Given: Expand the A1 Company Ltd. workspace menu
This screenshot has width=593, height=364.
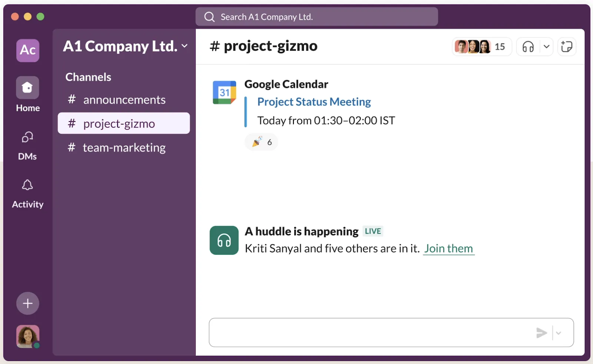Looking at the screenshot, I should point(125,46).
